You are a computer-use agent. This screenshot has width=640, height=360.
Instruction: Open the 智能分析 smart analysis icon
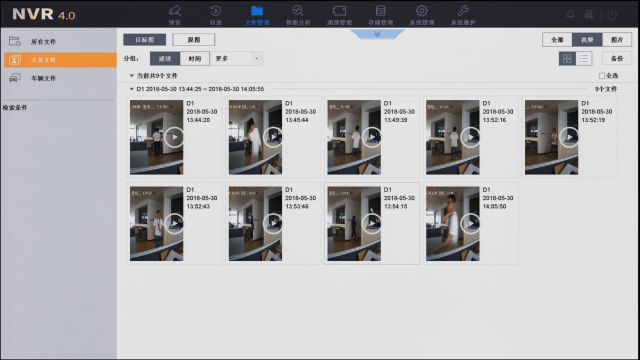tap(298, 10)
